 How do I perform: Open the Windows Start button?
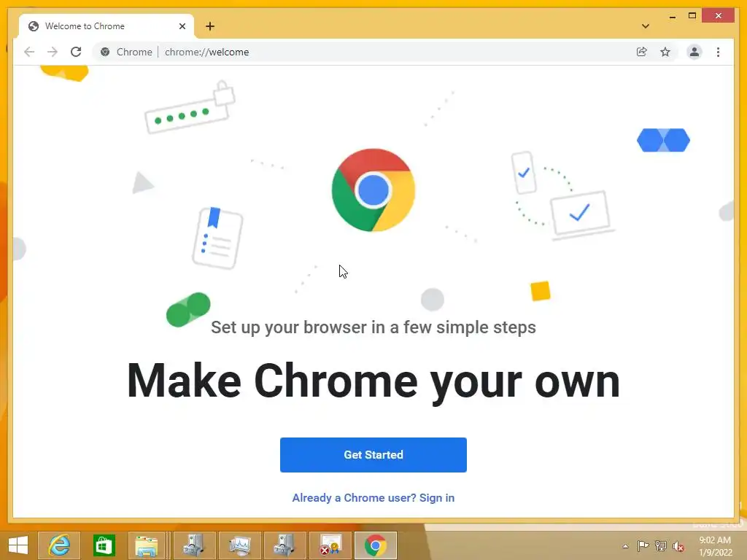(x=18, y=545)
